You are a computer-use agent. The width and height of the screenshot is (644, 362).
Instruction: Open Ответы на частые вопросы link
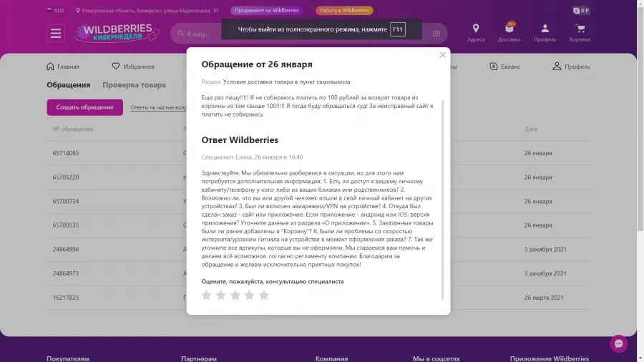tap(159, 107)
